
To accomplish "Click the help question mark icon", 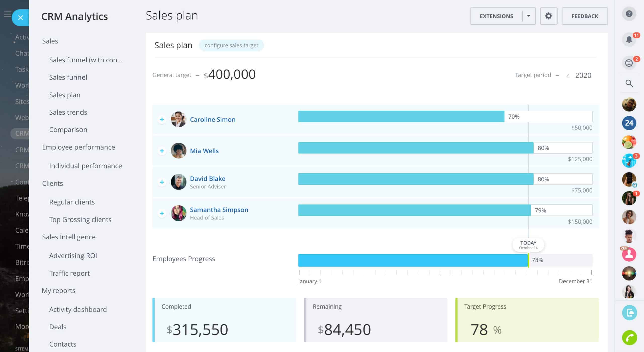I will click(x=629, y=14).
